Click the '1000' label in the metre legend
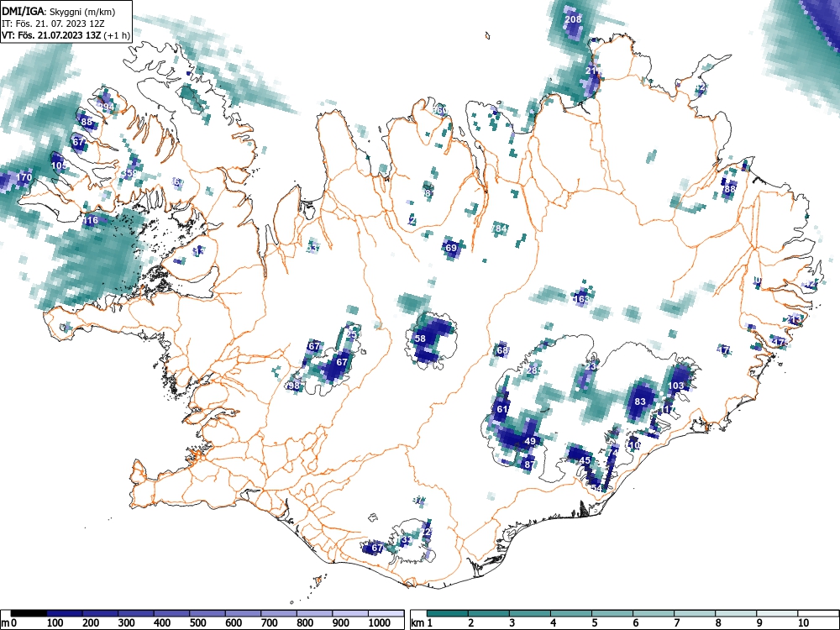The height and width of the screenshot is (630, 840). point(380,623)
